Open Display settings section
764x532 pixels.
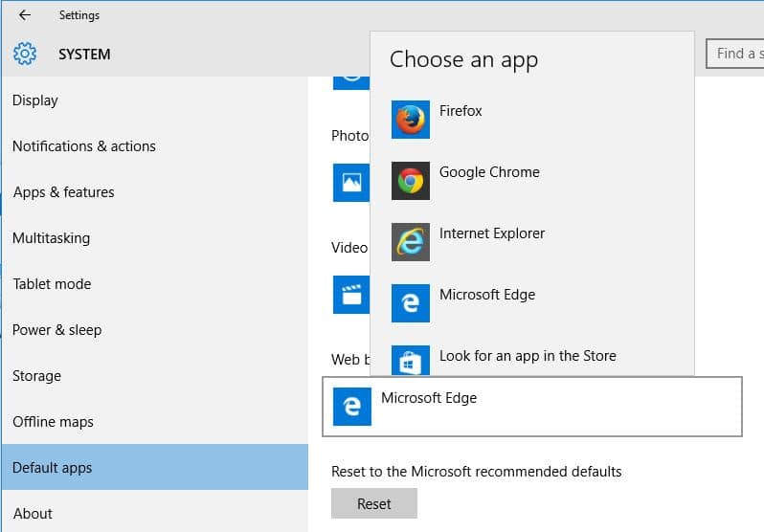pos(35,100)
